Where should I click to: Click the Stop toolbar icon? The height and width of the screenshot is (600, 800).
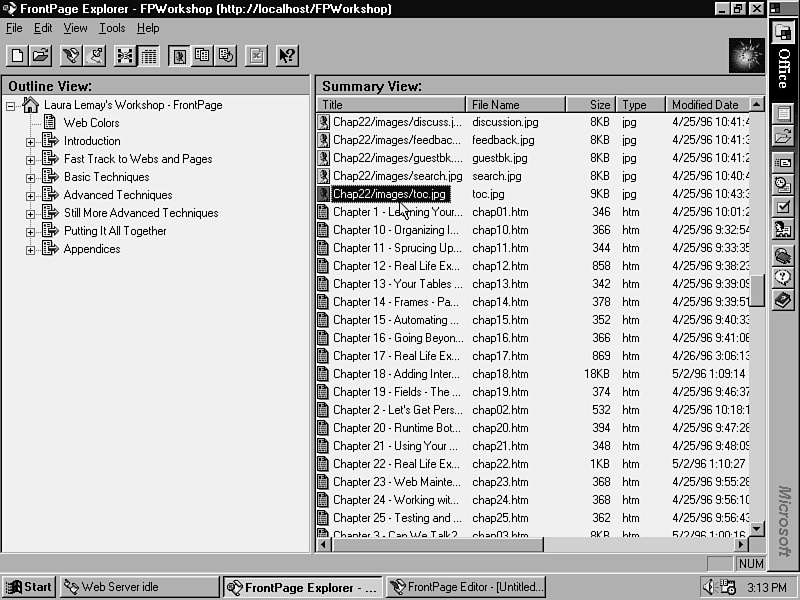256,56
